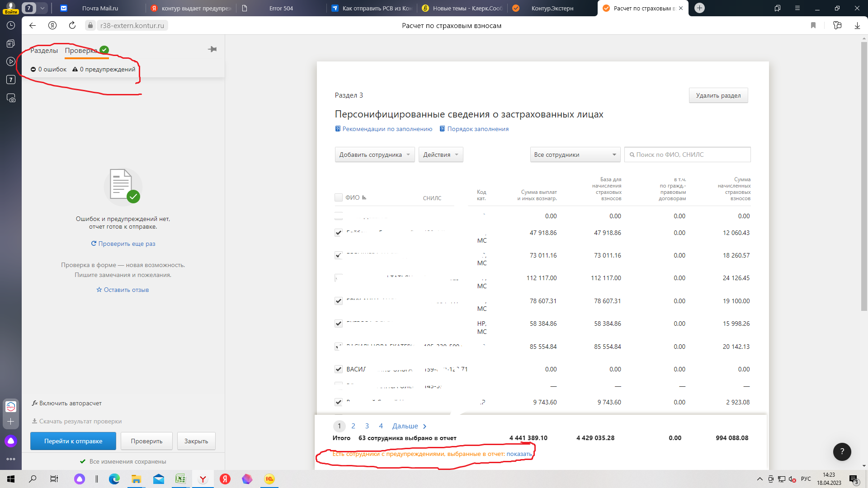Image resolution: width=868 pixels, height=488 pixels.
Task: Toggle the select-all ФИО header checkbox
Action: pyautogui.click(x=339, y=197)
